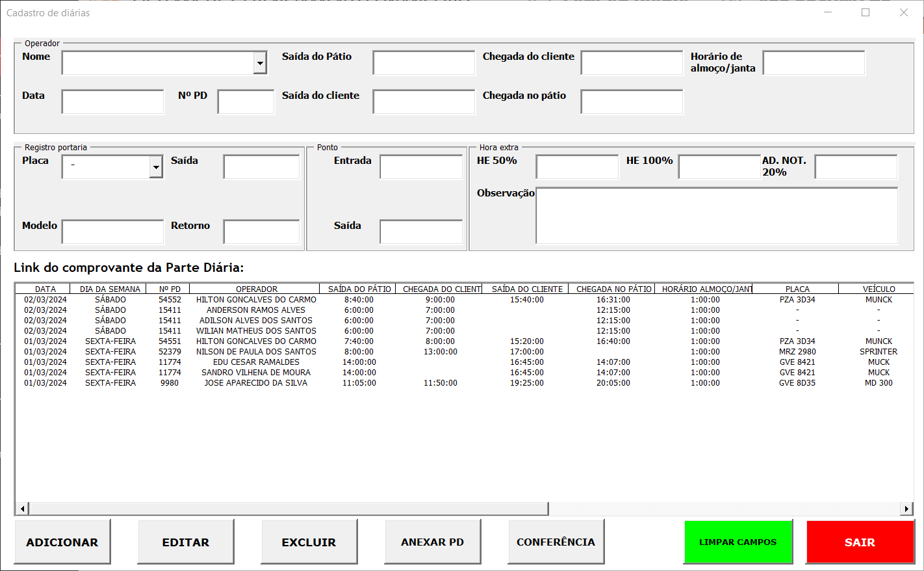Image resolution: width=924 pixels, height=571 pixels.
Task: Select the NILSON DE PAULA DOS SANTOS row
Action: 256,352
